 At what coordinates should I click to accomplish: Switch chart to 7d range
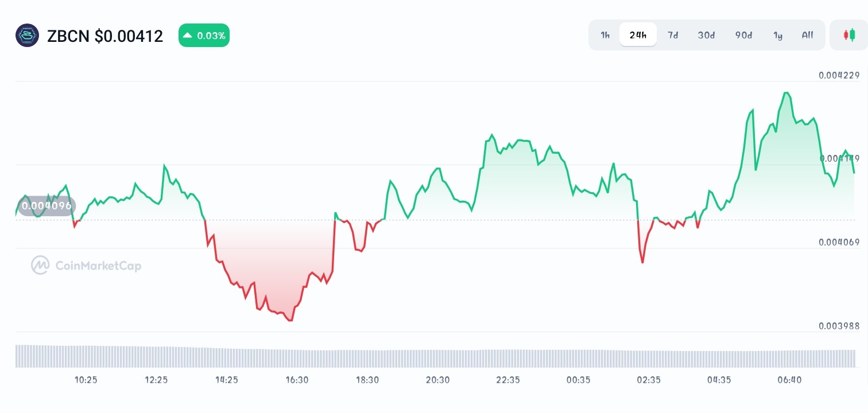click(673, 35)
